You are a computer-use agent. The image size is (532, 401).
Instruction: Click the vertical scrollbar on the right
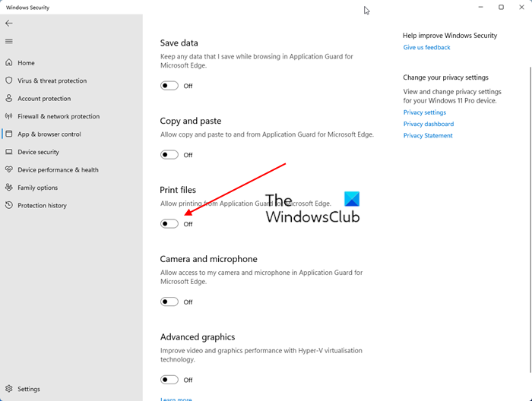click(530, 219)
